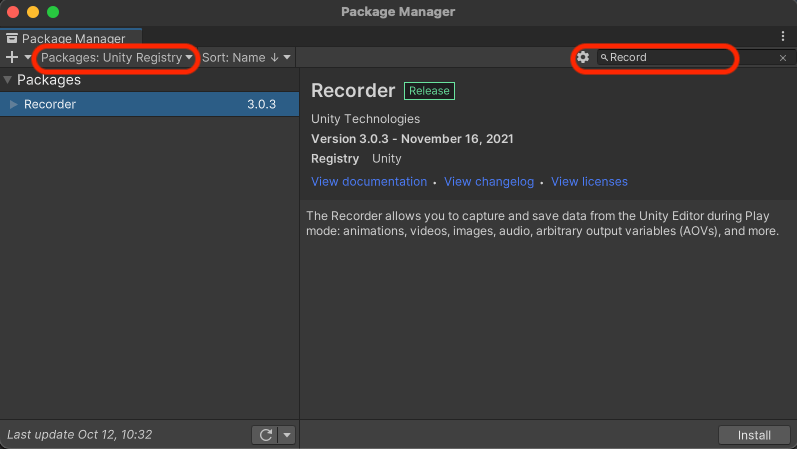The width and height of the screenshot is (797, 449).
Task: Open the add package dropdown arrow
Action: 27,57
